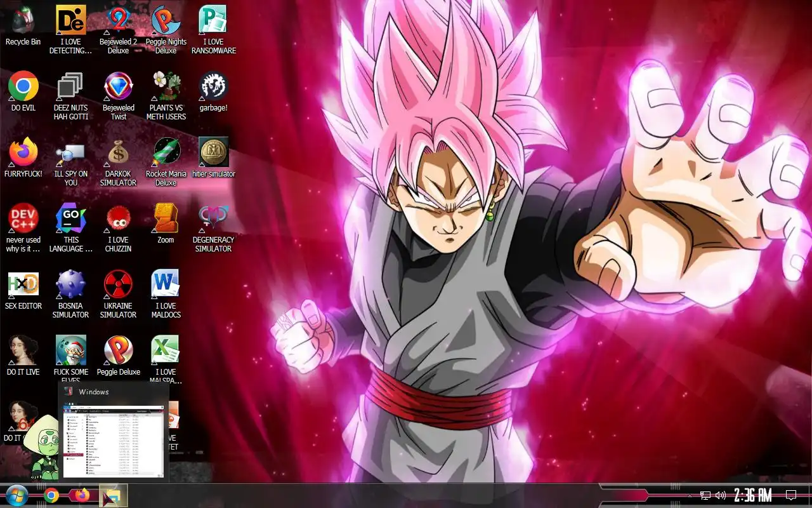The image size is (812, 508).
Task: Launch Firefox from the taskbar
Action: 82,495
